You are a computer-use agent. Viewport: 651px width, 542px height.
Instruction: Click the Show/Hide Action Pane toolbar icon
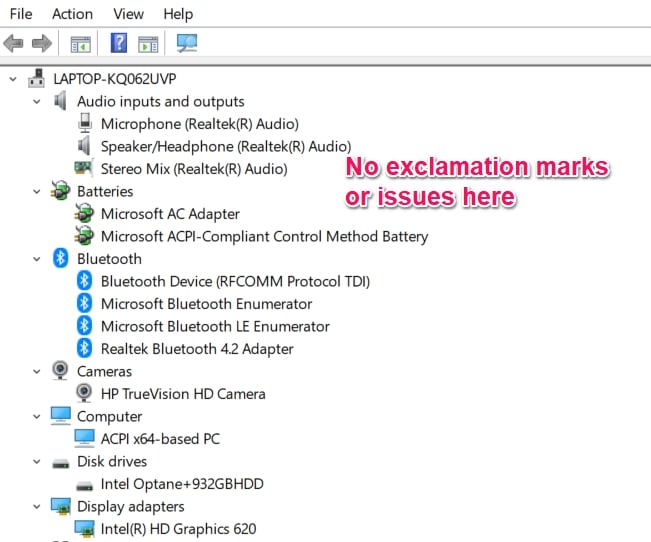(x=148, y=44)
